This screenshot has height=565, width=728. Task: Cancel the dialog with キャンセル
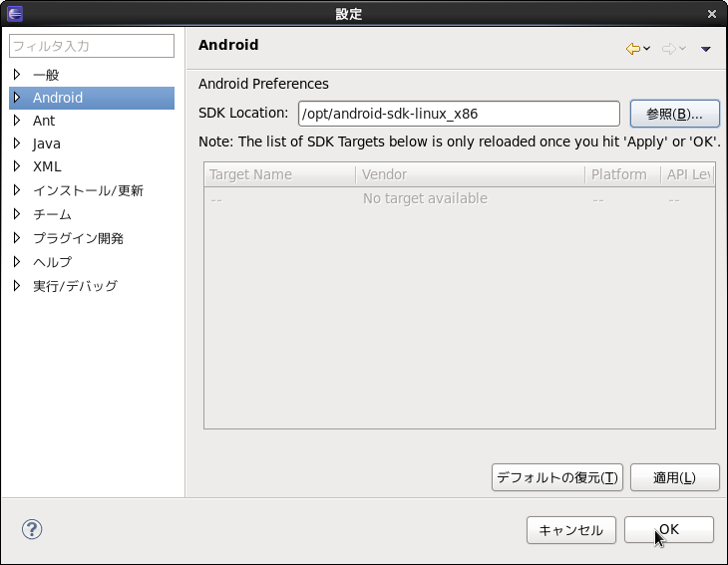point(571,530)
